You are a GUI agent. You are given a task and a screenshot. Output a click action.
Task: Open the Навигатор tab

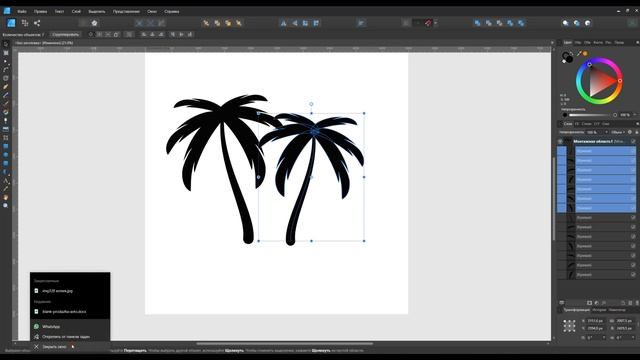(617, 310)
